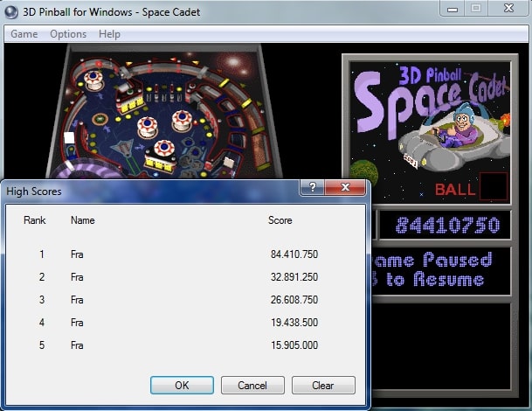Close the High Scores dialog
The image size is (532, 411).
[x=347, y=188]
